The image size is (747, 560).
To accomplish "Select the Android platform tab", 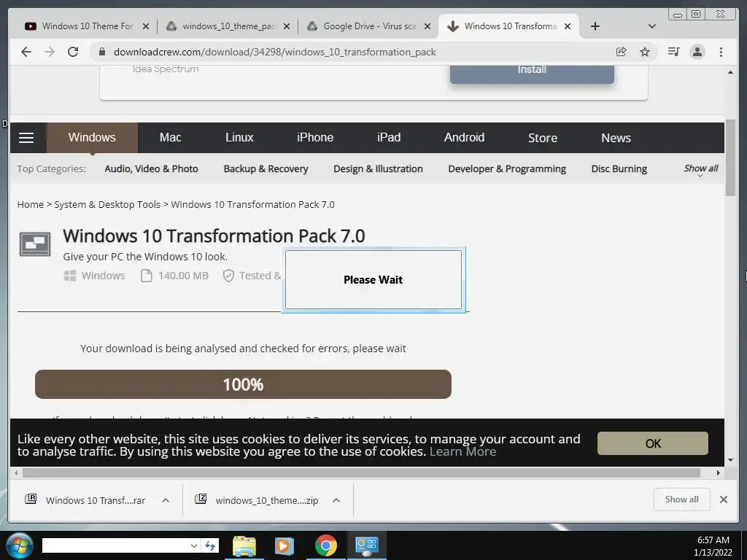I will pyautogui.click(x=464, y=138).
